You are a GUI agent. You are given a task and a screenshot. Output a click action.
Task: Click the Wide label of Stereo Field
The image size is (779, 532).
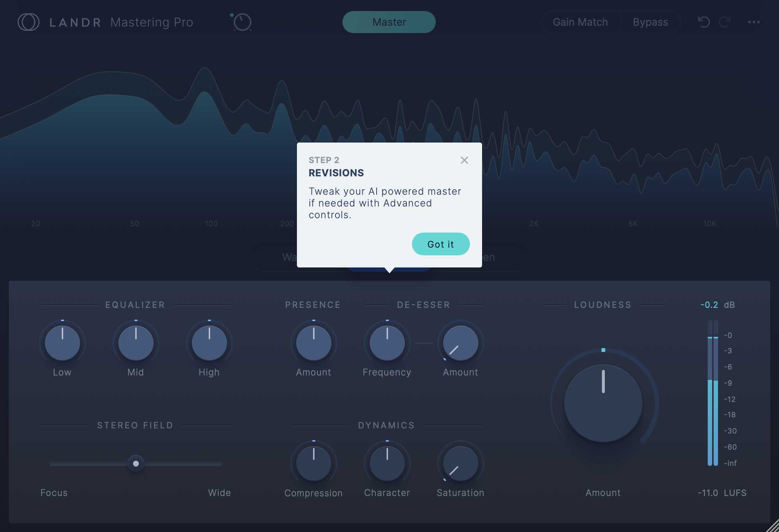point(219,493)
